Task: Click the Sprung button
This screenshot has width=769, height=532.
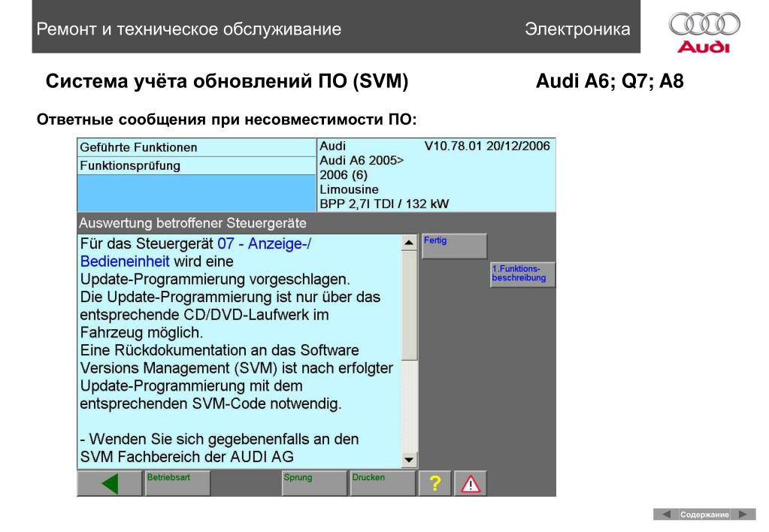Action: coord(314,483)
